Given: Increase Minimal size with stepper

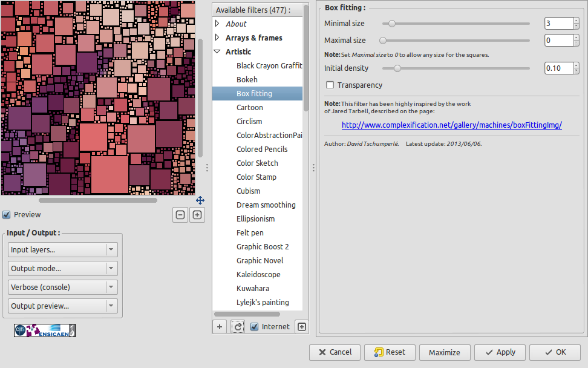Looking at the screenshot, I should coord(577,21).
